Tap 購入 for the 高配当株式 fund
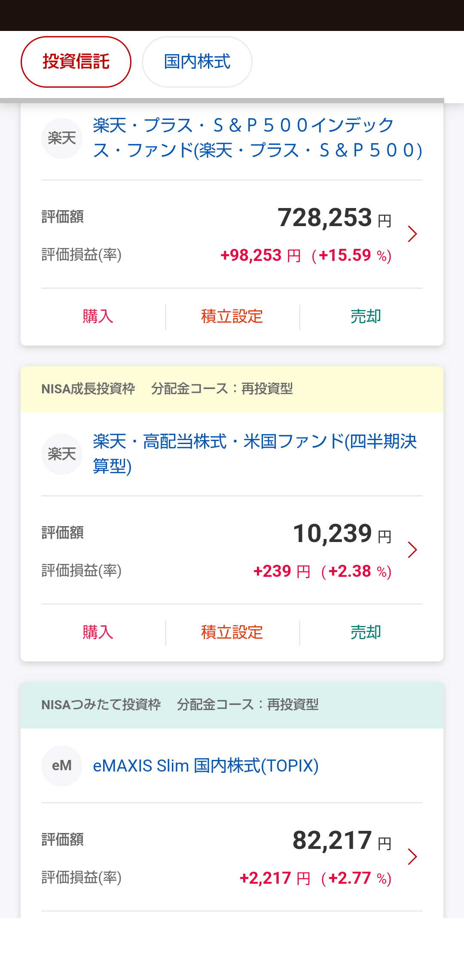 (98, 633)
